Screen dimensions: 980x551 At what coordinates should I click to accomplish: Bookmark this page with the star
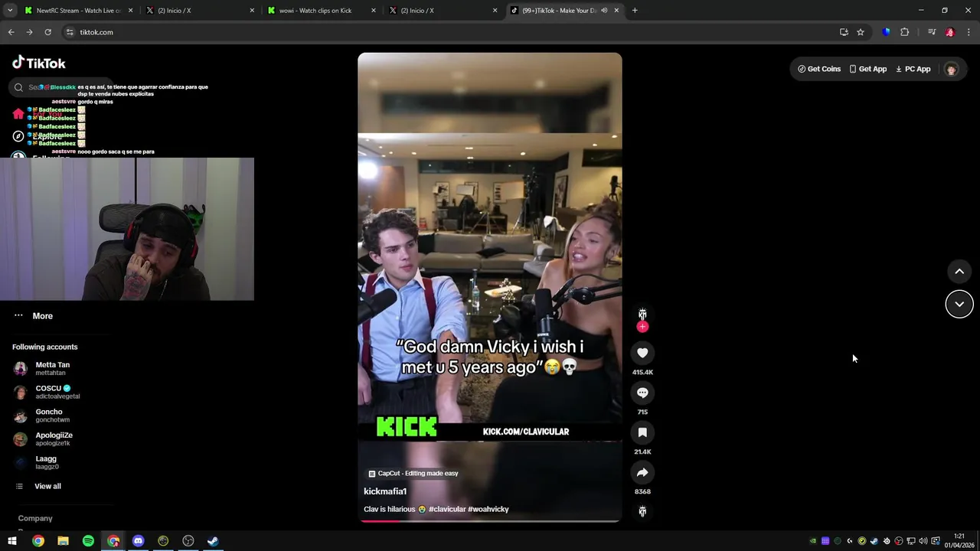(861, 32)
